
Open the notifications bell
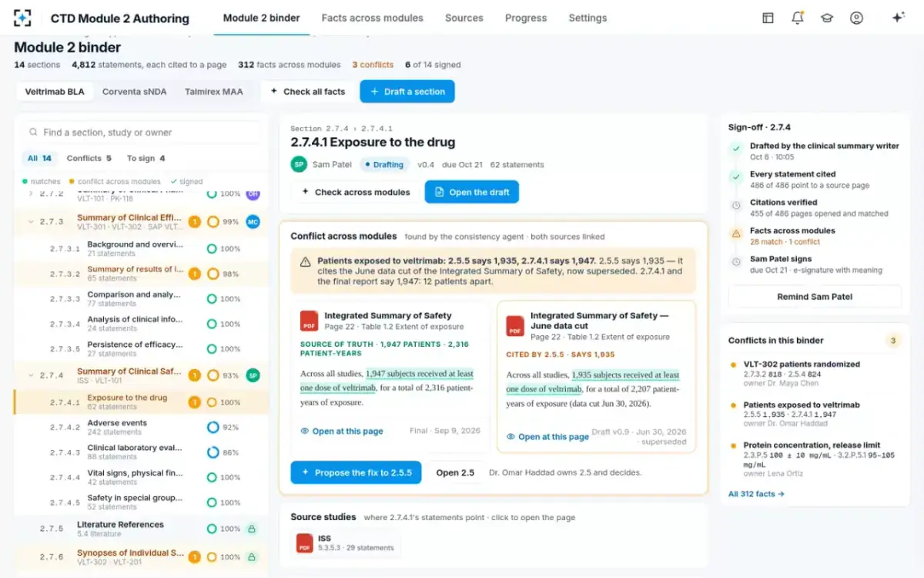[797, 18]
